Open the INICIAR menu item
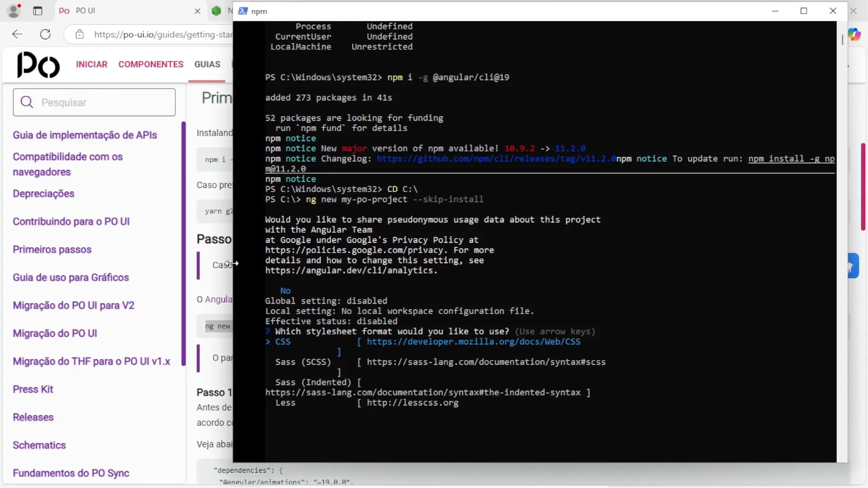The width and height of the screenshot is (868, 488). (x=91, y=65)
